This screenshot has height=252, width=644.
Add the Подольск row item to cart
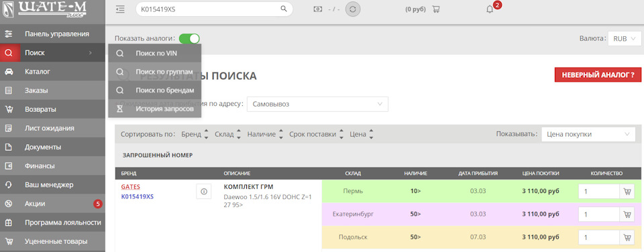(627, 237)
